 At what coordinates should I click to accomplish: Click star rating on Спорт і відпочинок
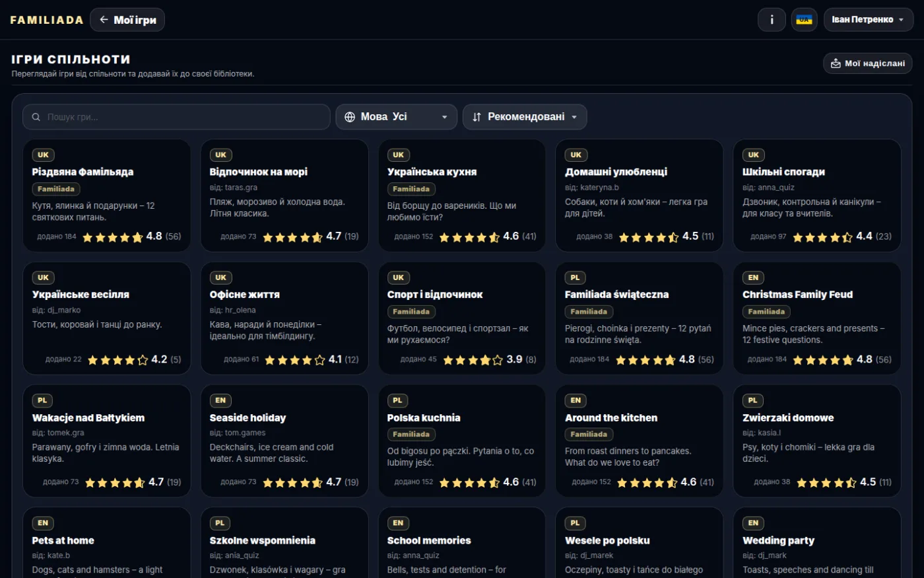[x=473, y=359]
